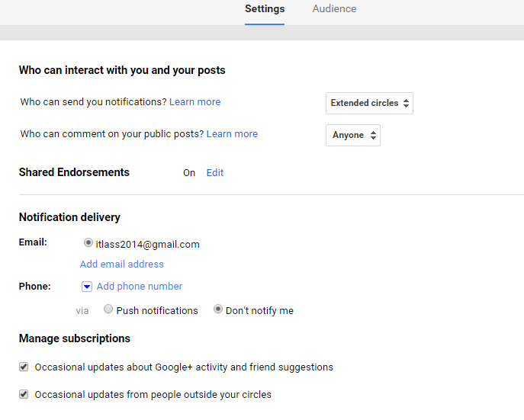524x420 pixels.
Task: Open Learn more about sending notifications
Action: 194,102
